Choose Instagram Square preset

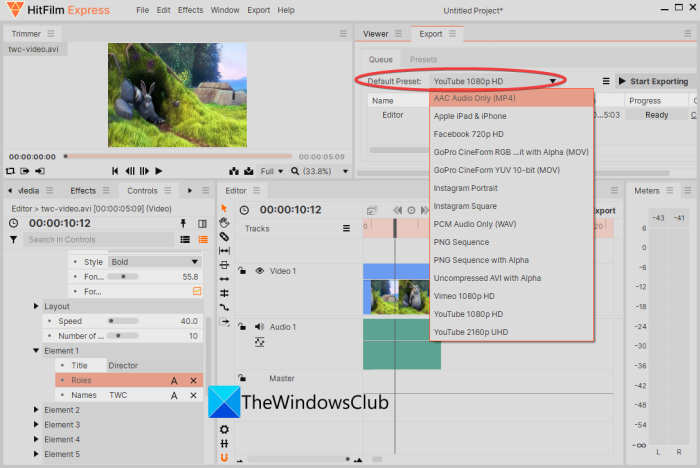point(512,206)
